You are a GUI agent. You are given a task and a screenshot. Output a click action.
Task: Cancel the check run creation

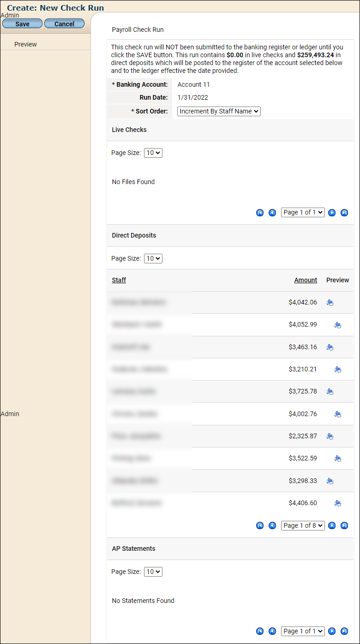coord(64,24)
